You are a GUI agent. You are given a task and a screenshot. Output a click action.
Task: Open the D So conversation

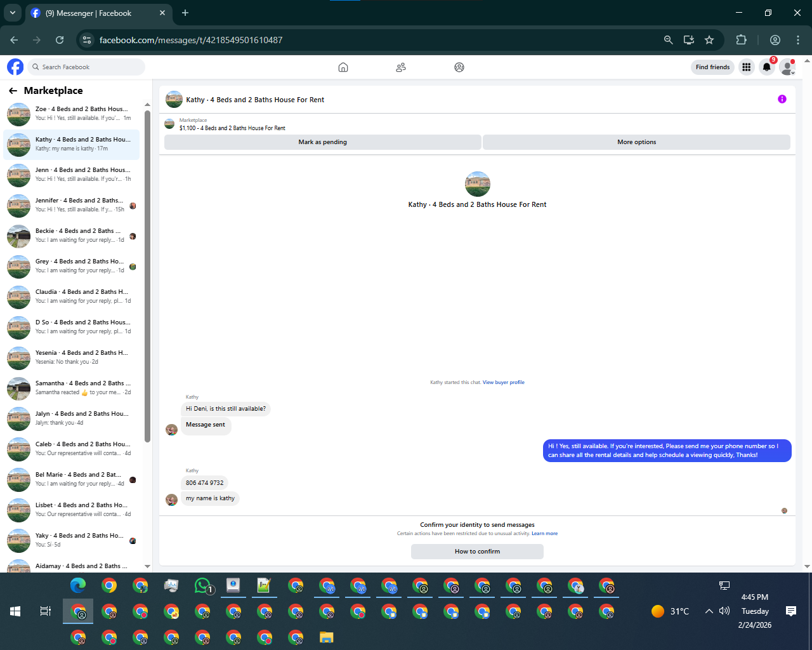(71, 328)
